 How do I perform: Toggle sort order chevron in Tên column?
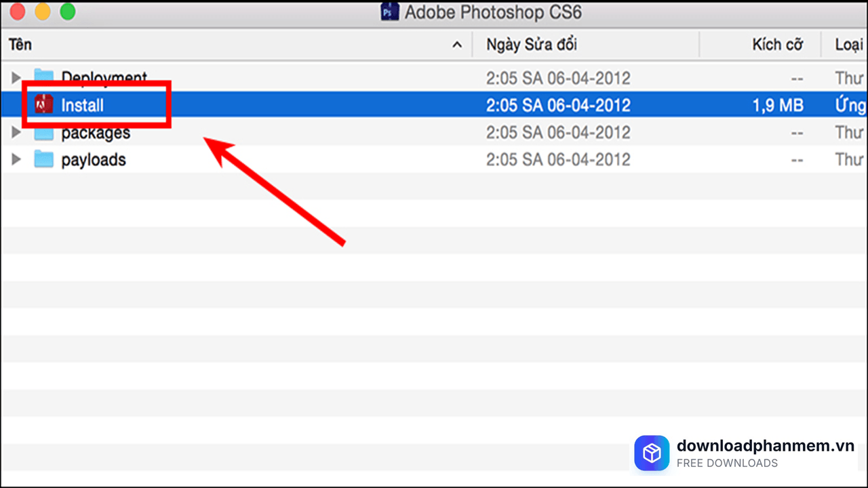457,45
